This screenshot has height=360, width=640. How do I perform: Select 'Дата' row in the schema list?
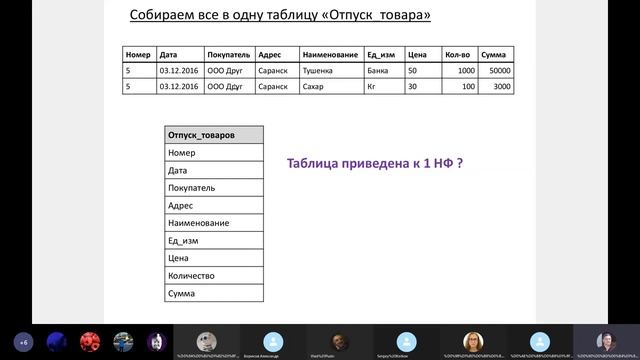pyautogui.click(x=214, y=170)
